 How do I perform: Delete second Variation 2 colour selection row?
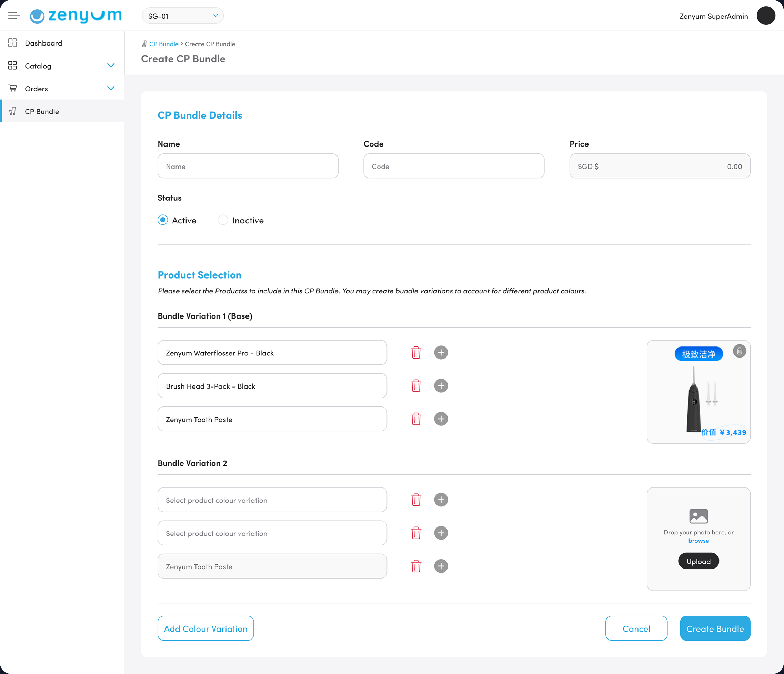click(x=416, y=533)
